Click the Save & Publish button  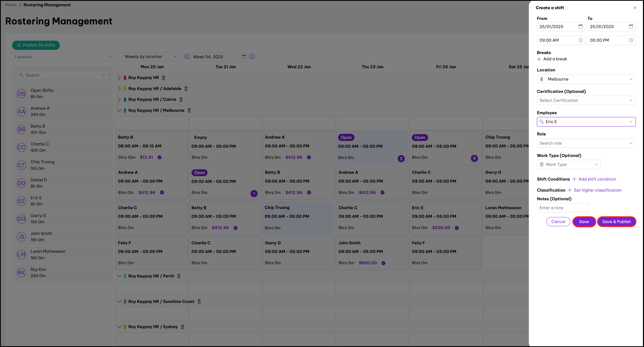(x=616, y=222)
